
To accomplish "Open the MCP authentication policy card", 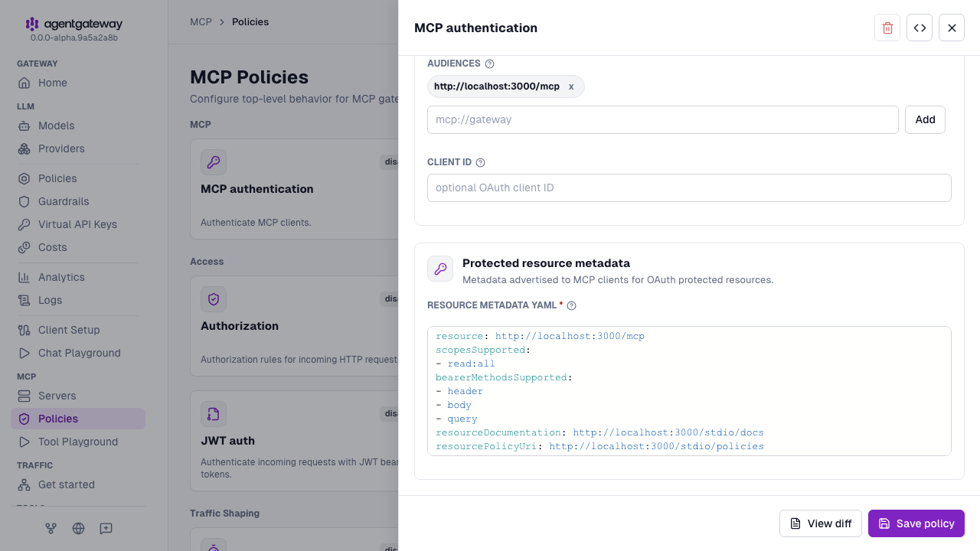I will pyautogui.click(x=295, y=189).
